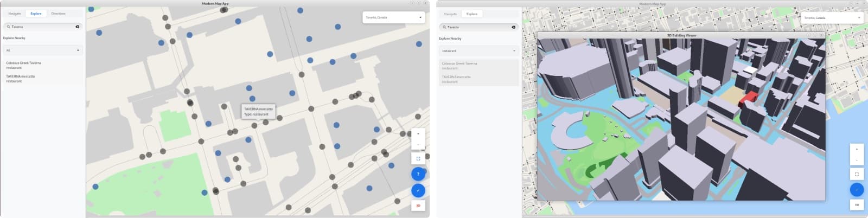Screen dimensions: 868x218
Task: Click the fullscreen icon in the left window
Action: pos(418,159)
